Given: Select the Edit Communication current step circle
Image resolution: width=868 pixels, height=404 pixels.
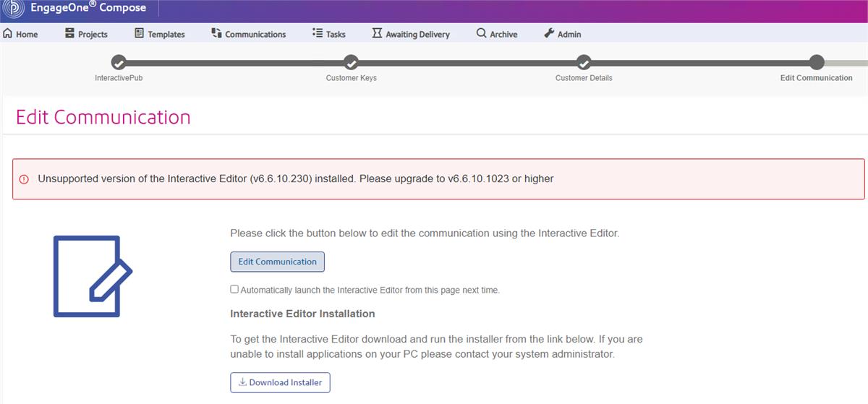Looking at the screenshot, I should (x=816, y=62).
